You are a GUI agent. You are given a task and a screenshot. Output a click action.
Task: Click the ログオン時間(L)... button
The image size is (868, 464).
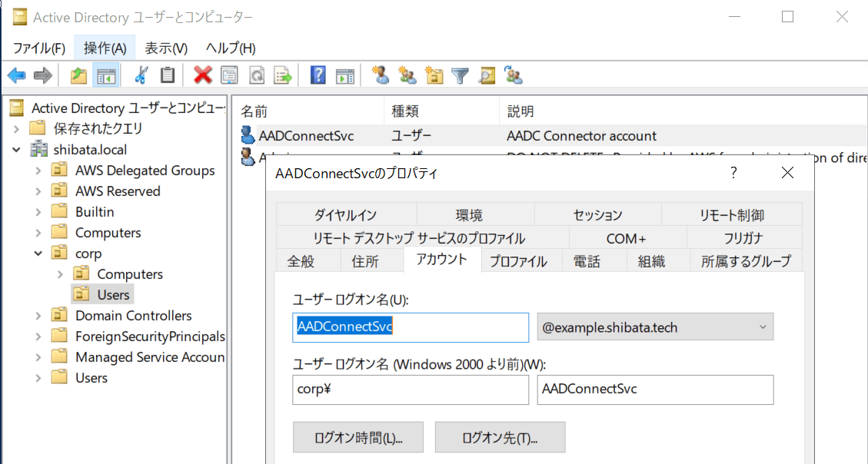[x=358, y=437]
